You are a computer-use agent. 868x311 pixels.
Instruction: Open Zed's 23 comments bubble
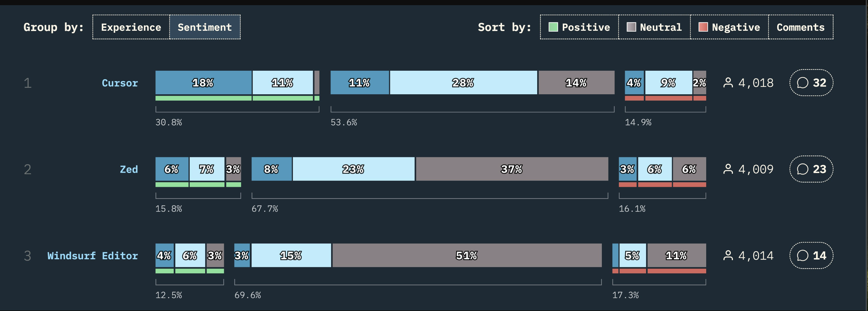pyautogui.click(x=811, y=169)
